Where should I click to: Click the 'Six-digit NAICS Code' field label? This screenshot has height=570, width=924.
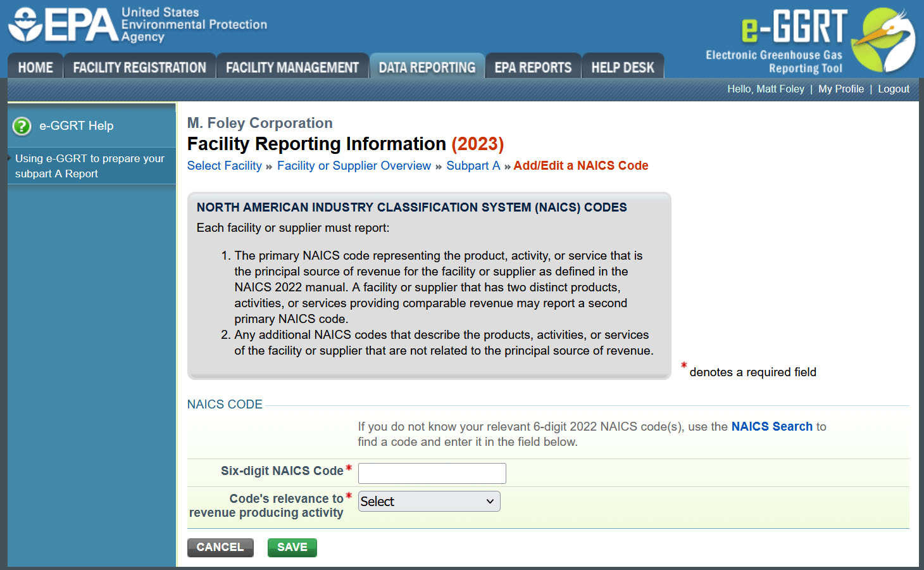click(x=282, y=471)
